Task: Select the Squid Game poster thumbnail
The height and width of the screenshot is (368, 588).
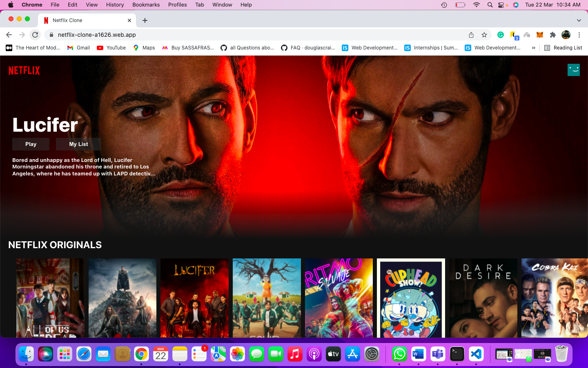Action: click(x=267, y=298)
